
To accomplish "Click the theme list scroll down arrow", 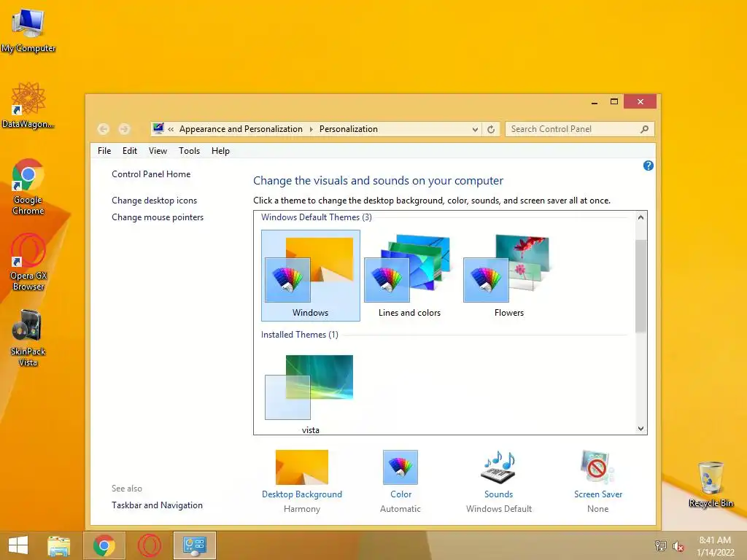I will point(640,428).
